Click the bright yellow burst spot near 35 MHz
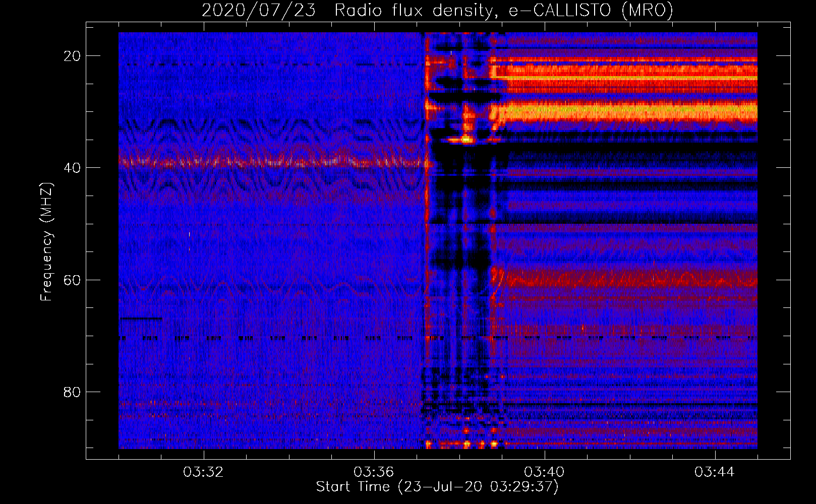The width and height of the screenshot is (816, 504). [x=467, y=139]
